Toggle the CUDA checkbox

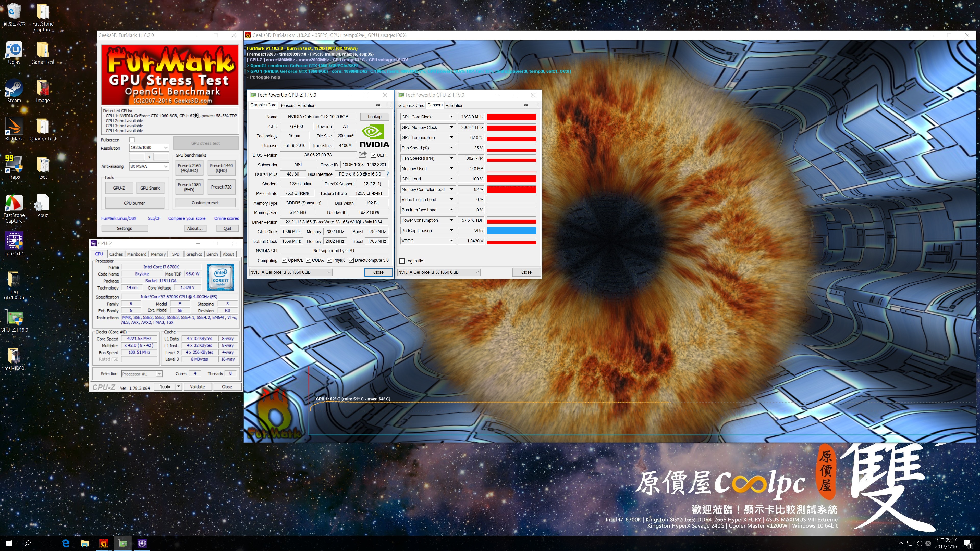coord(309,260)
